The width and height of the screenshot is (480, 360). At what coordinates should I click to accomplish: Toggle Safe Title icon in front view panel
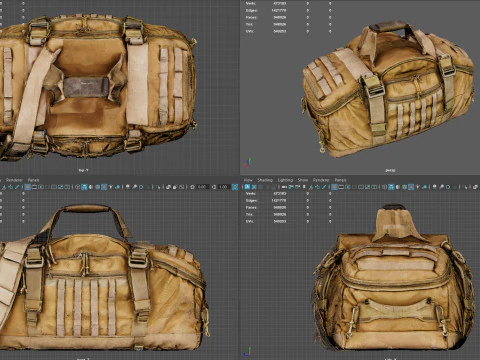[x=67, y=187]
